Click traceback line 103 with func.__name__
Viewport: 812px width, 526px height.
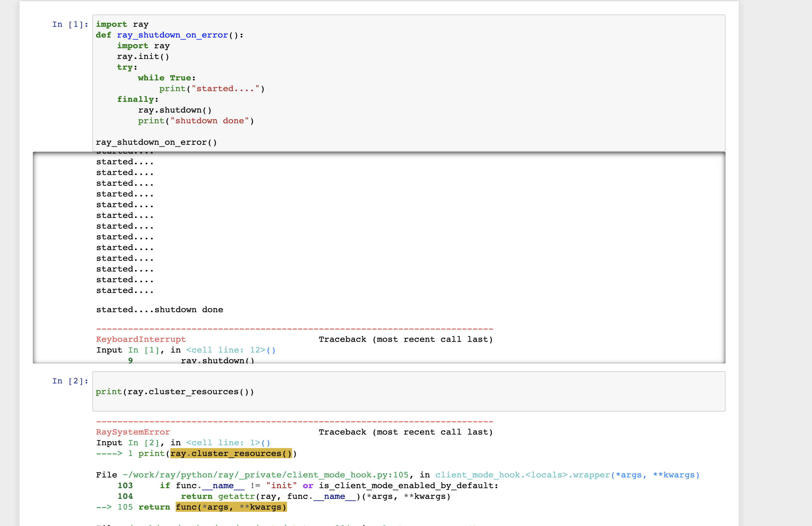pyautogui.click(x=308, y=486)
